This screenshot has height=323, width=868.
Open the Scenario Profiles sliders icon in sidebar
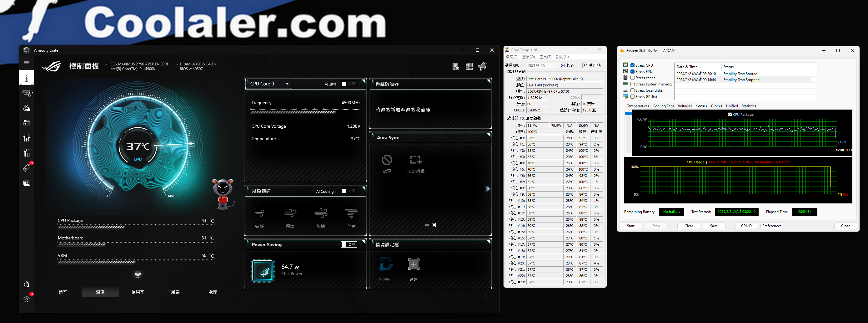tap(27, 137)
